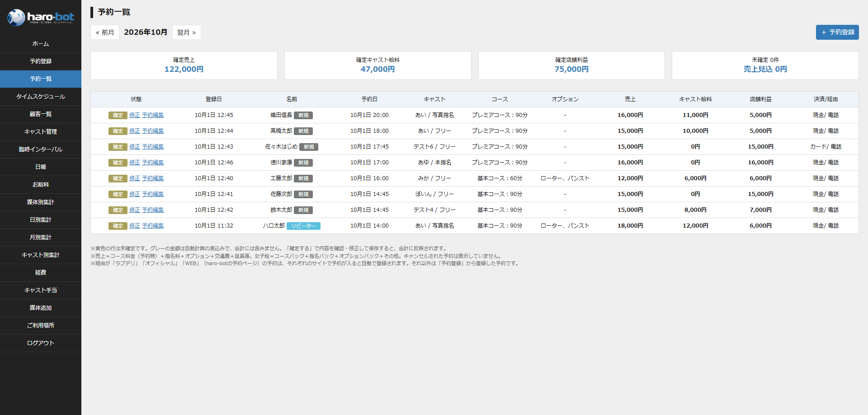Click the キャスト給料 column header

(x=695, y=99)
